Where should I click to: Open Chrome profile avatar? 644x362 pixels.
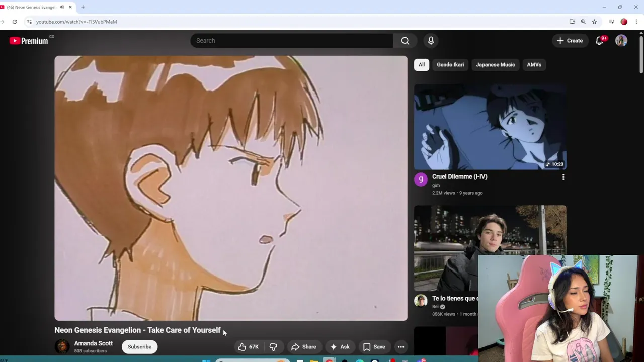624,22
